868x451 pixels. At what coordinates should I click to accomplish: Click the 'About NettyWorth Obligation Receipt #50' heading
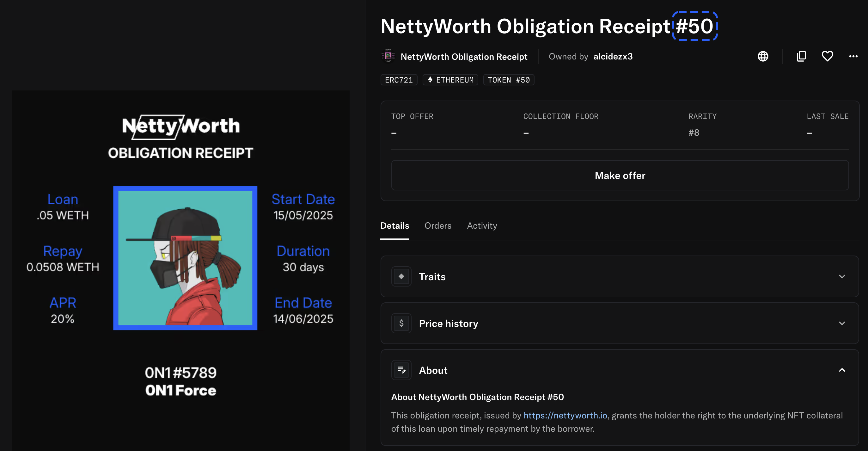click(477, 397)
